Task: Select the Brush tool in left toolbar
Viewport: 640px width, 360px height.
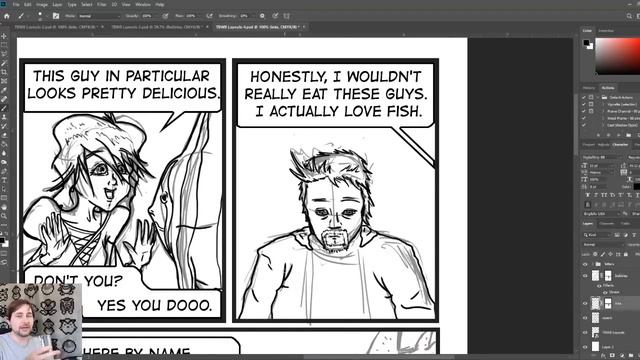Action: (x=4, y=108)
